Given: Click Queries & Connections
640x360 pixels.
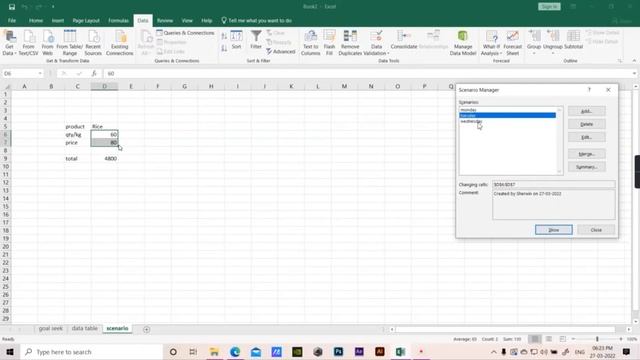Looking at the screenshot, I should pyautogui.click(x=185, y=33).
